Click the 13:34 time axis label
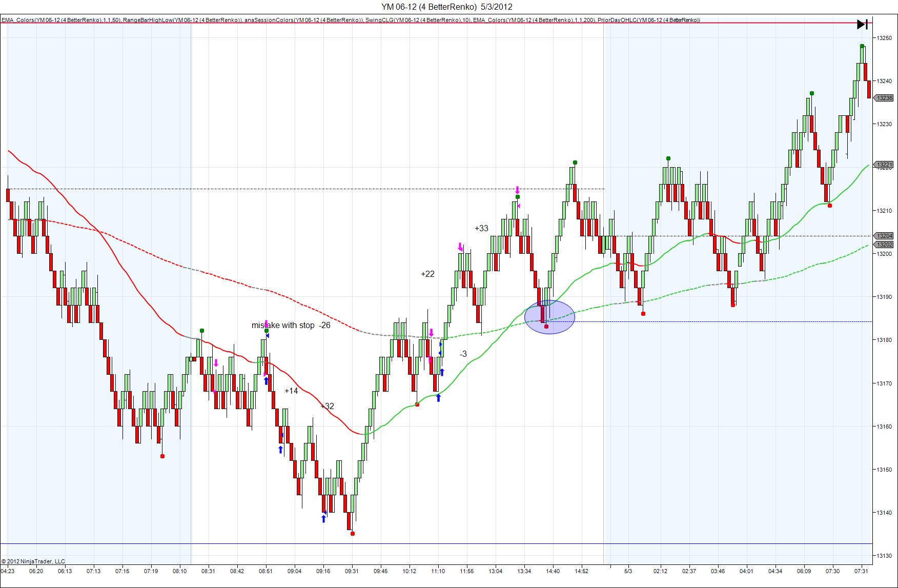 [524, 571]
